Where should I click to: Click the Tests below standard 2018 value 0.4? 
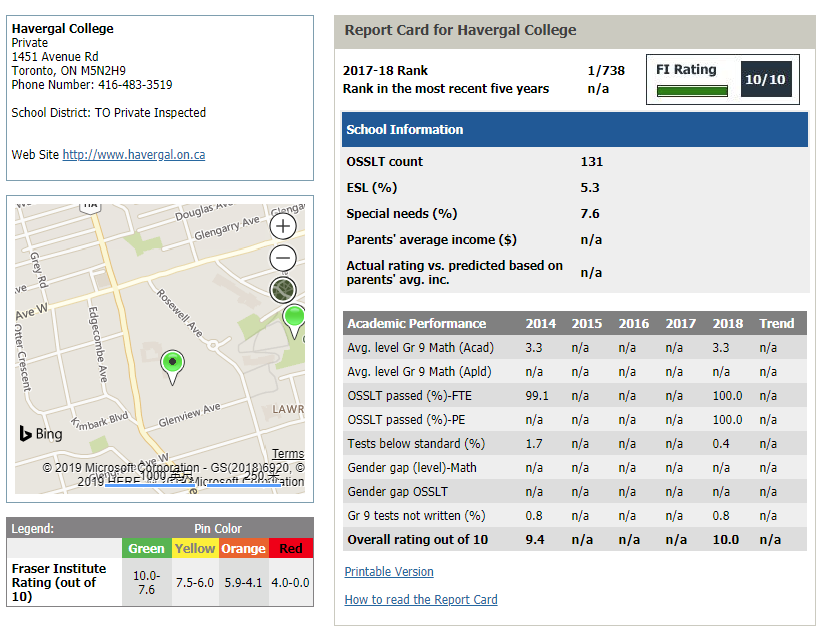pos(721,444)
